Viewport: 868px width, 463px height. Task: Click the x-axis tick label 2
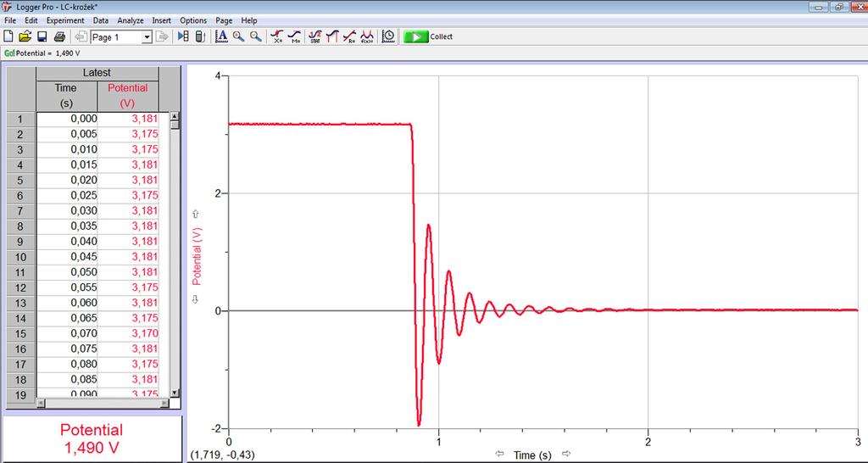coord(648,442)
